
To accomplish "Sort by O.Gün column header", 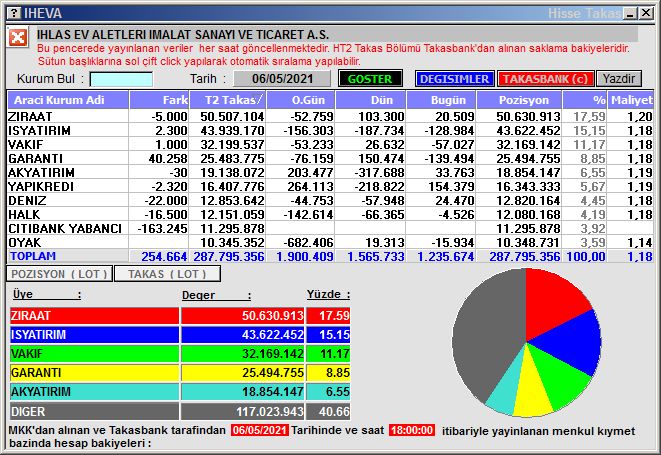I will click(x=301, y=100).
